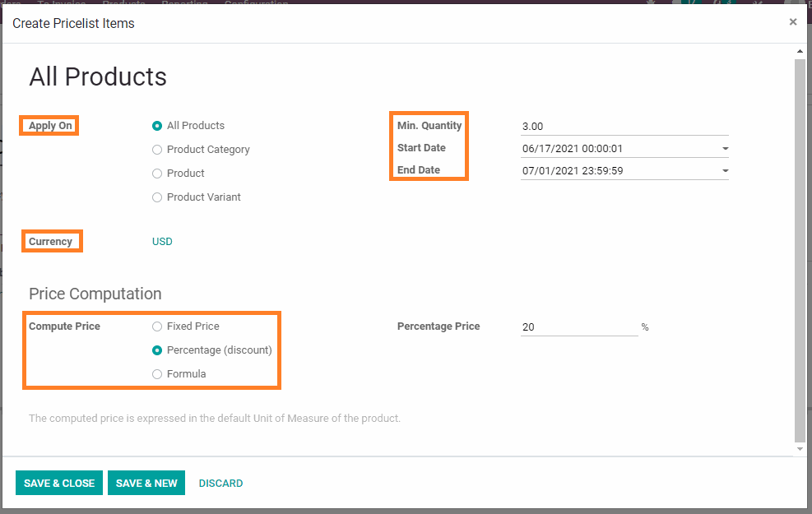
Task: Select the Product radio option
Action: pyautogui.click(x=157, y=174)
